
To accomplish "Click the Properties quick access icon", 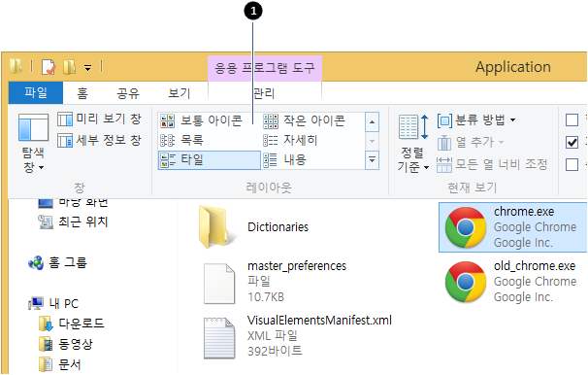I will click(x=49, y=67).
